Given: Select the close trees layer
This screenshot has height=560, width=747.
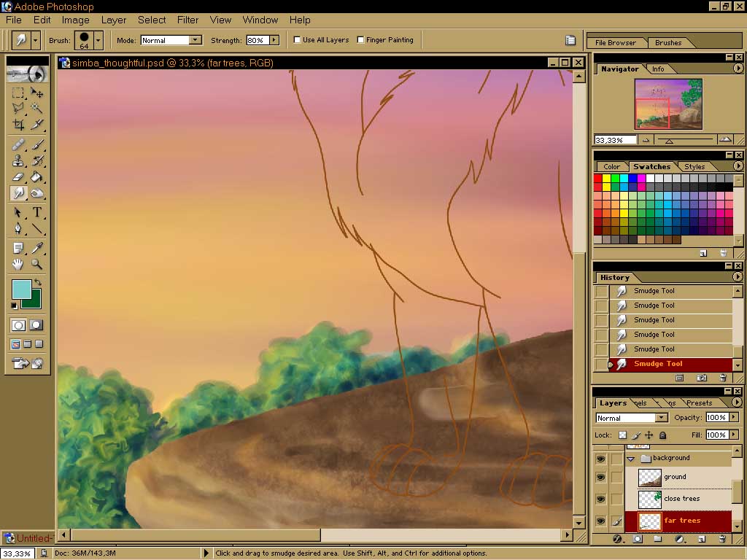Looking at the screenshot, I should pos(681,499).
